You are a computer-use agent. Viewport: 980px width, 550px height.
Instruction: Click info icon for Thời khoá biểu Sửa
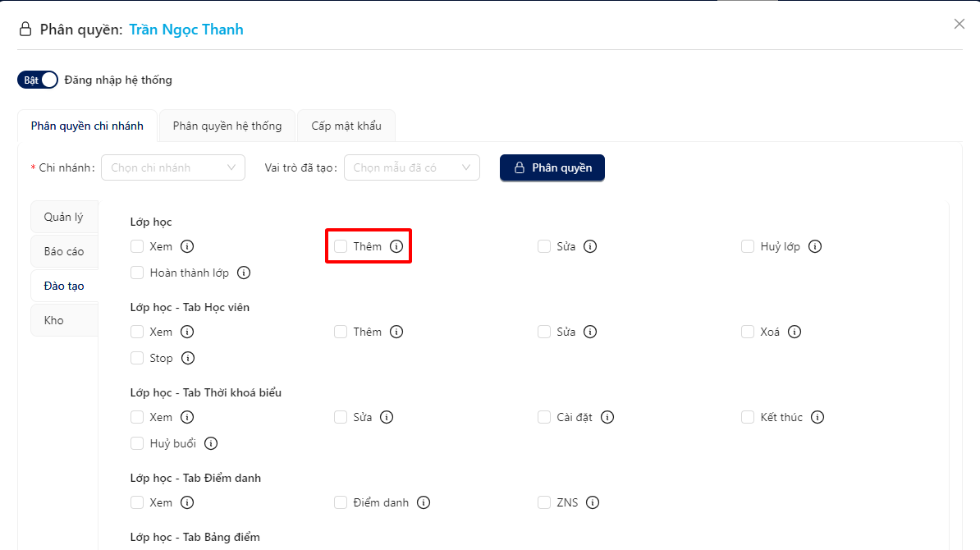pyautogui.click(x=387, y=417)
